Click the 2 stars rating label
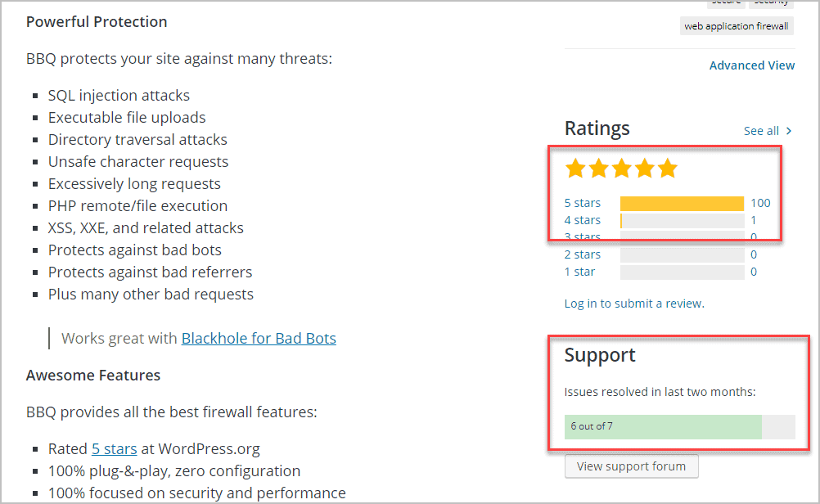The width and height of the screenshot is (820, 504). pyautogui.click(x=582, y=254)
